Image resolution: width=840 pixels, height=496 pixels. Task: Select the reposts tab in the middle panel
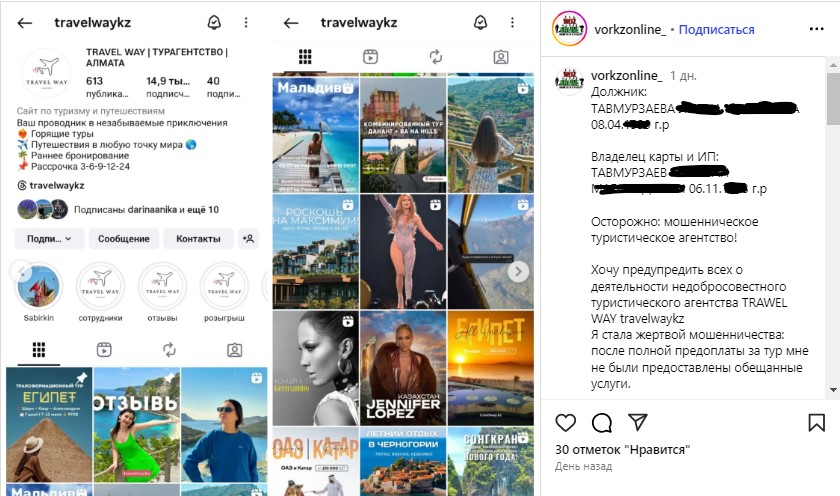[x=436, y=57]
